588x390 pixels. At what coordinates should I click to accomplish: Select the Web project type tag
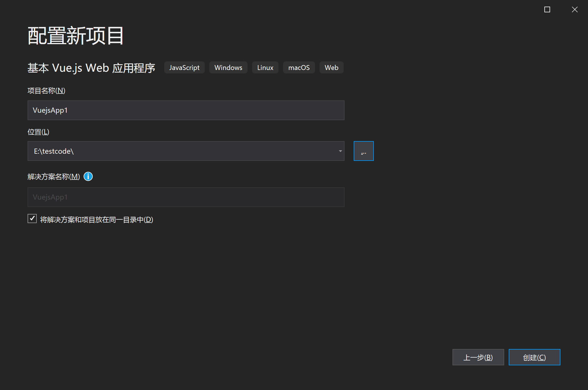coord(331,68)
